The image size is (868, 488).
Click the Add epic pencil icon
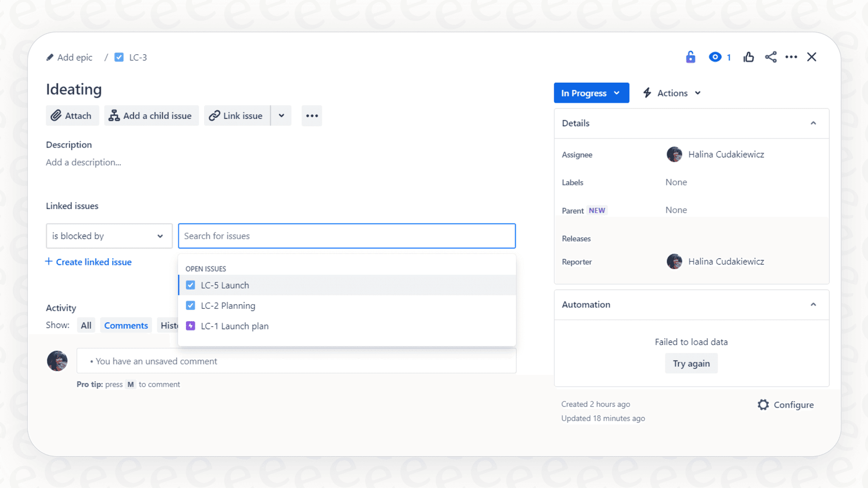(x=50, y=57)
